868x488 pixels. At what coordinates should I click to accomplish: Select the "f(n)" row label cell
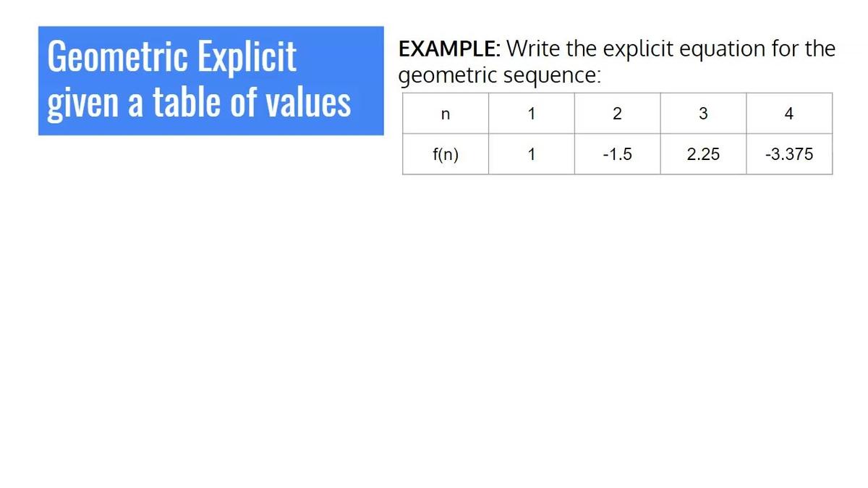point(445,154)
